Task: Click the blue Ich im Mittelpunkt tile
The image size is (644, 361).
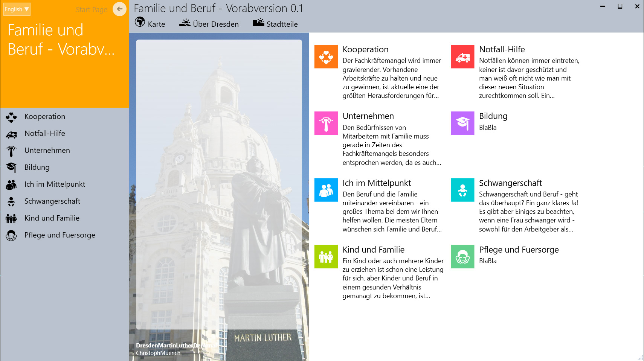Action: tap(326, 190)
